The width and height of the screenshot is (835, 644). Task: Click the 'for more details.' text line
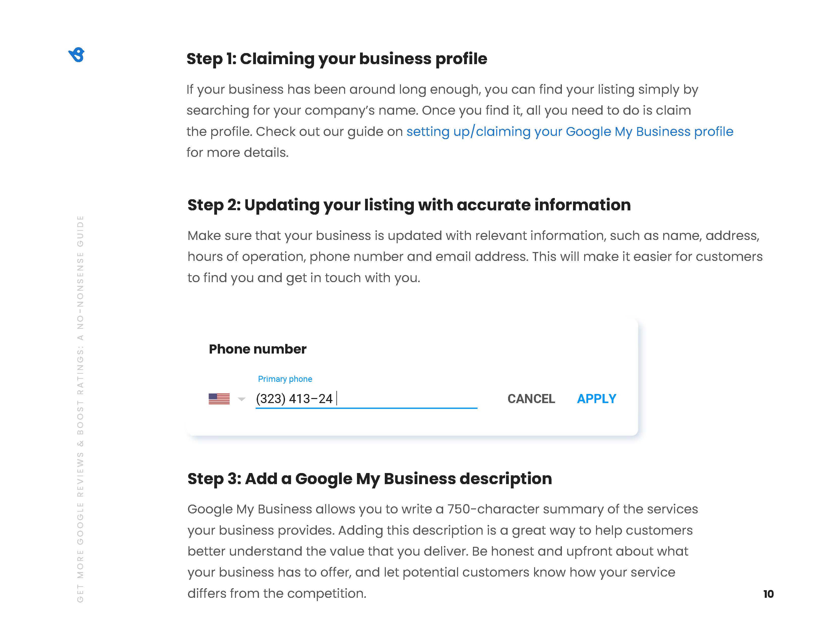click(x=237, y=153)
